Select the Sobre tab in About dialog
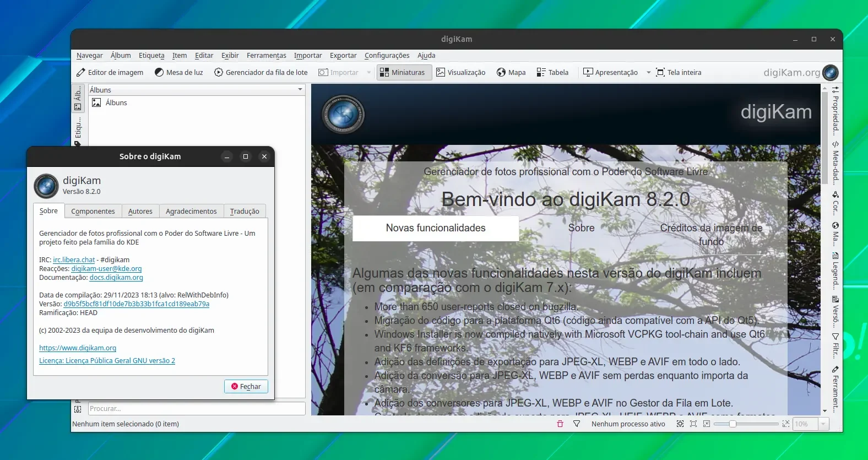Image resolution: width=868 pixels, height=460 pixels. 48,210
